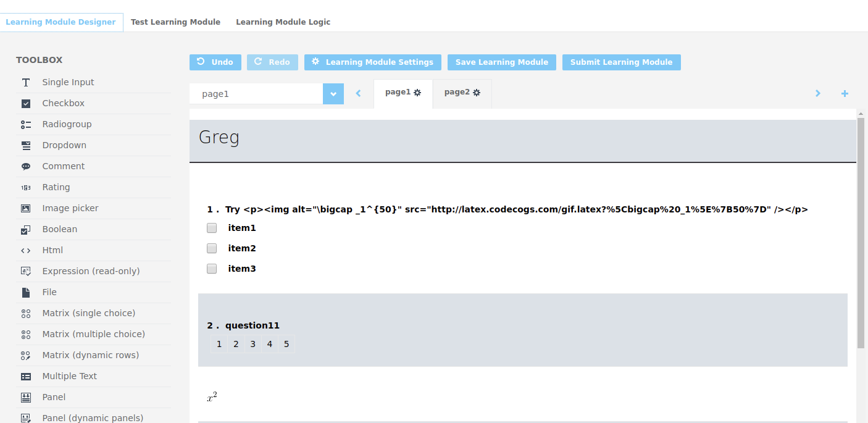Click Submit Learning Module
Screen dimensions: 868x423
point(622,62)
